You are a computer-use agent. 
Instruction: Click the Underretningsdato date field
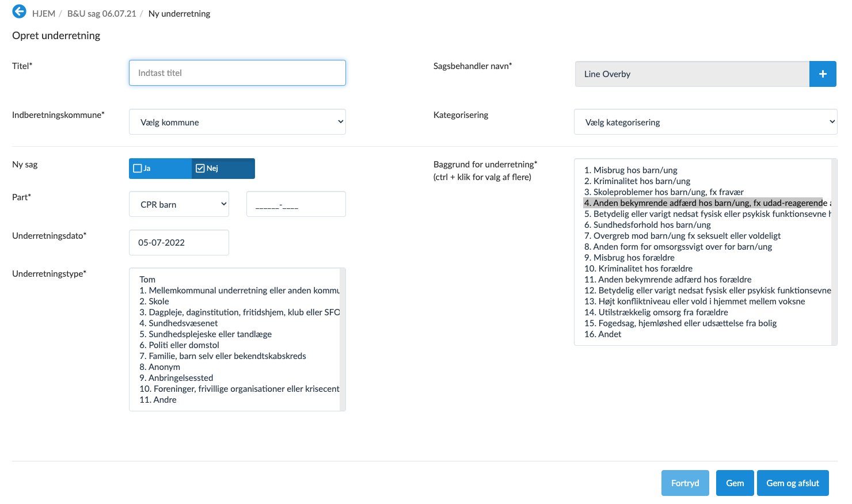179,243
